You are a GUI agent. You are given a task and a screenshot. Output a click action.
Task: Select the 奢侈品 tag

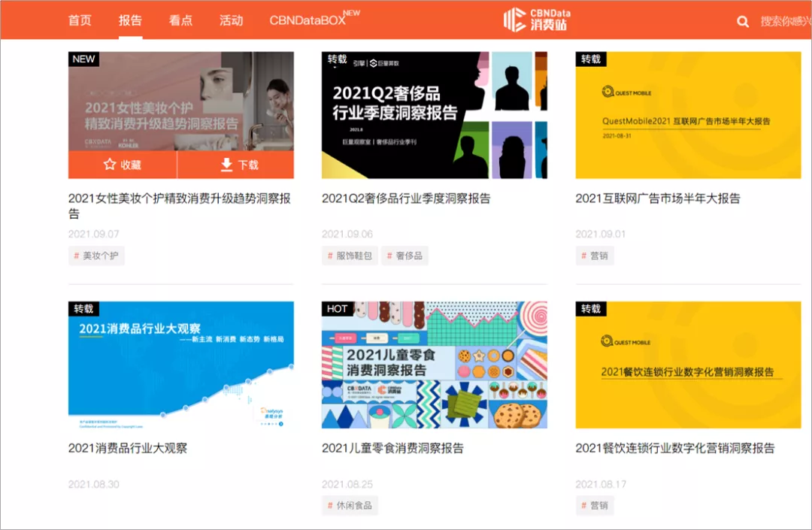click(405, 256)
